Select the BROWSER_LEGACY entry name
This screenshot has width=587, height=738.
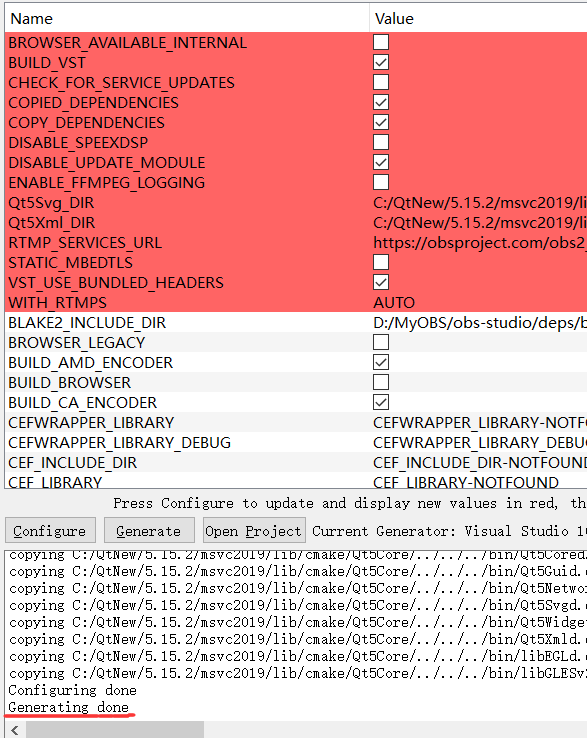[77, 343]
